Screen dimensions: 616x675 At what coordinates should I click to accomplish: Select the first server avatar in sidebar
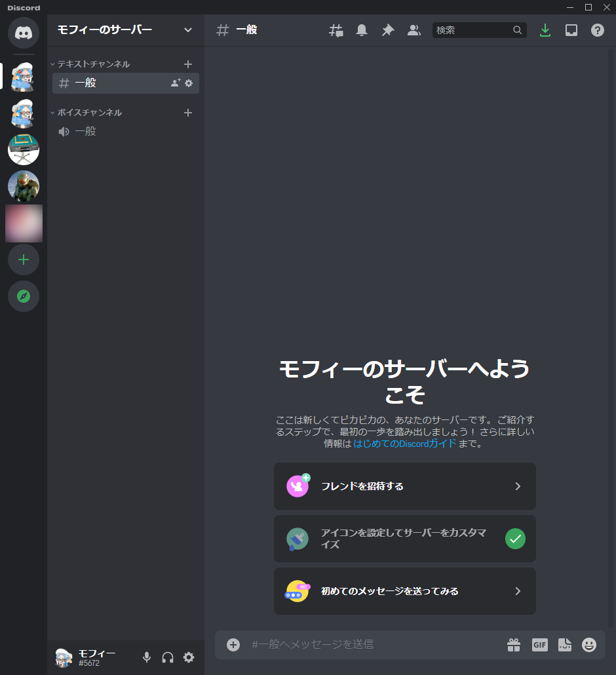pos(23,77)
